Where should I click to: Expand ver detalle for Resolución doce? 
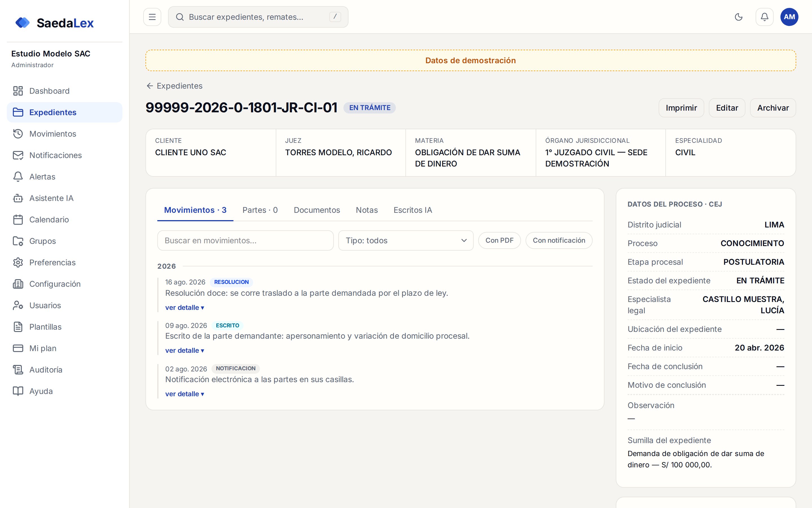click(185, 307)
